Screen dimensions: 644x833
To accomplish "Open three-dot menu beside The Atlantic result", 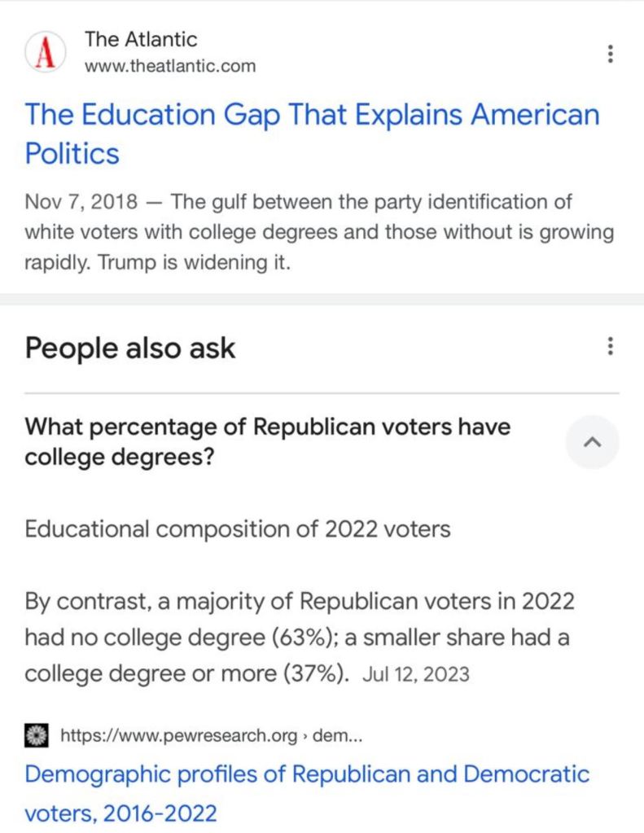I will tap(610, 54).
